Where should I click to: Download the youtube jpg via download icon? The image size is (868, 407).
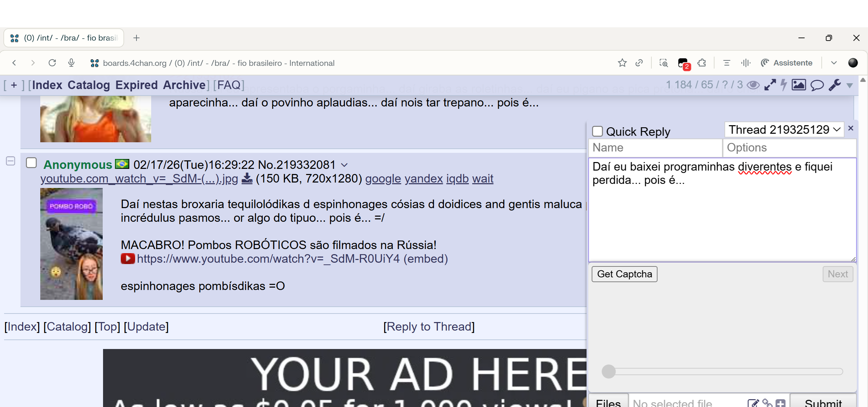247,178
